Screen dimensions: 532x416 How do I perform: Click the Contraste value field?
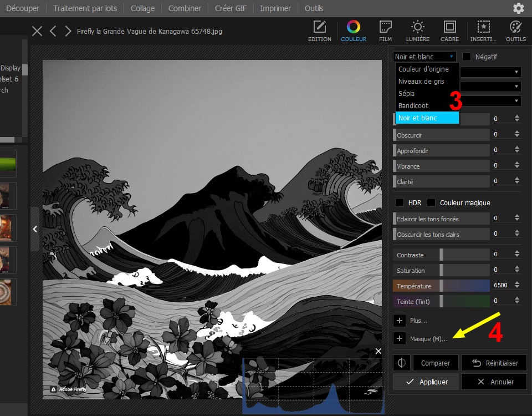tap(502, 254)
